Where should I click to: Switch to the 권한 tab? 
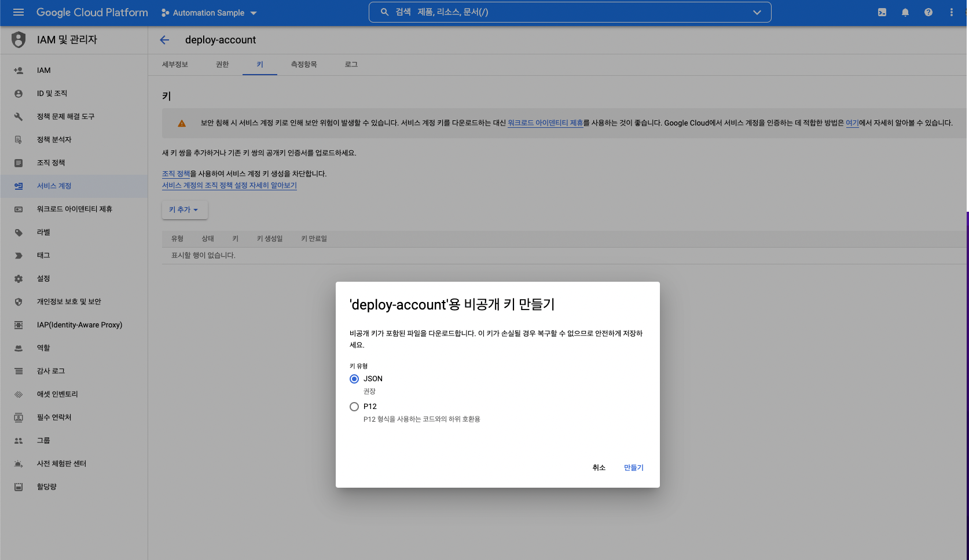coord(222,64)
